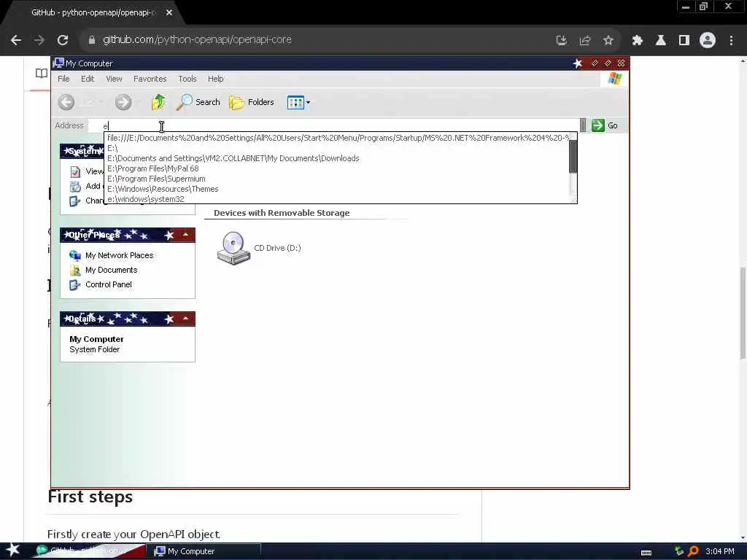Click the autocomplete list scrollbar thumb

573,156
